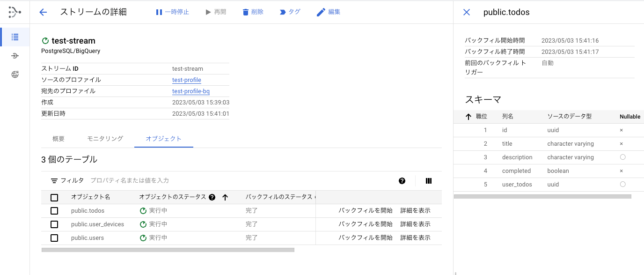The height and width of the screenshot is (275, 644).
Task: Select public.todos object name
Action: 88,211
